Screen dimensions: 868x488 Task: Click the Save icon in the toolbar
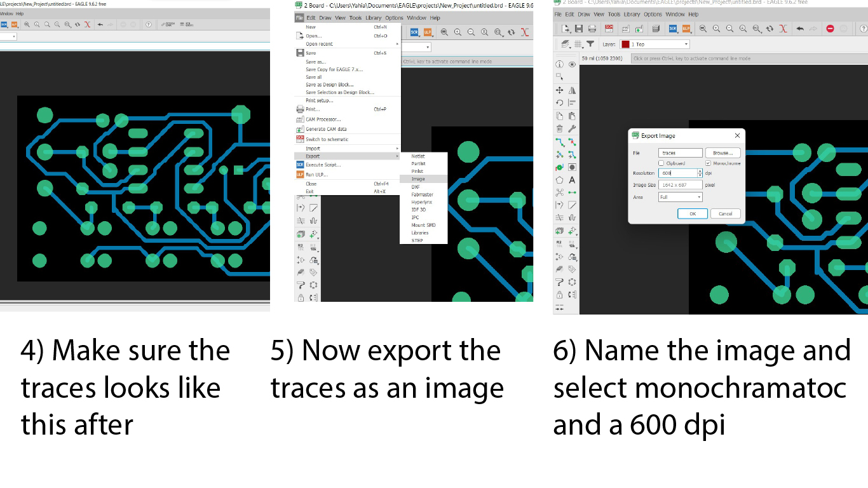click(x=578, y=29)
